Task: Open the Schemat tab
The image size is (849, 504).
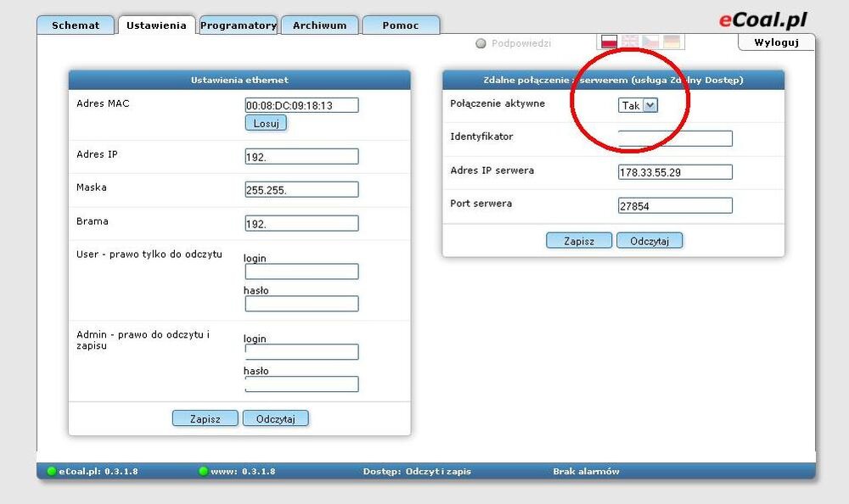Action: (x=76, y=25)
